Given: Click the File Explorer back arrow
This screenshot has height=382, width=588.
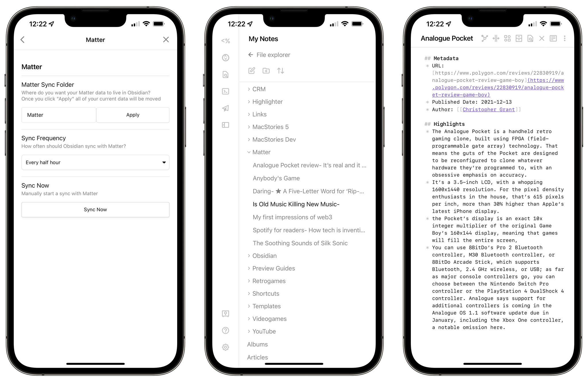Looking at the screenshot, I should click(x=250, y=55).
